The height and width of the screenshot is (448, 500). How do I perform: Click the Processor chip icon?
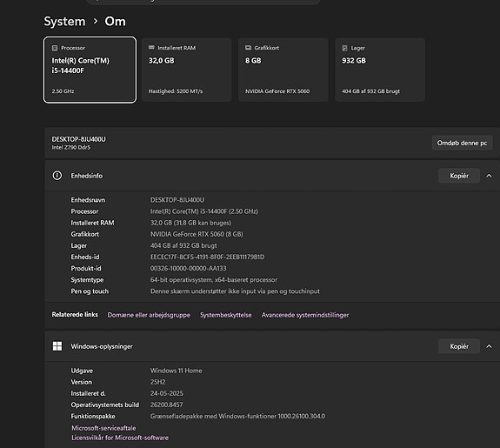pos(55,48)
